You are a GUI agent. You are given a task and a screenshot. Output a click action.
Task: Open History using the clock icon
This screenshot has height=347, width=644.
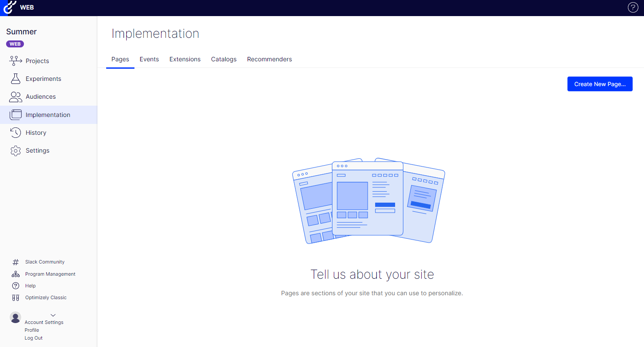click(x=15, y=133)
